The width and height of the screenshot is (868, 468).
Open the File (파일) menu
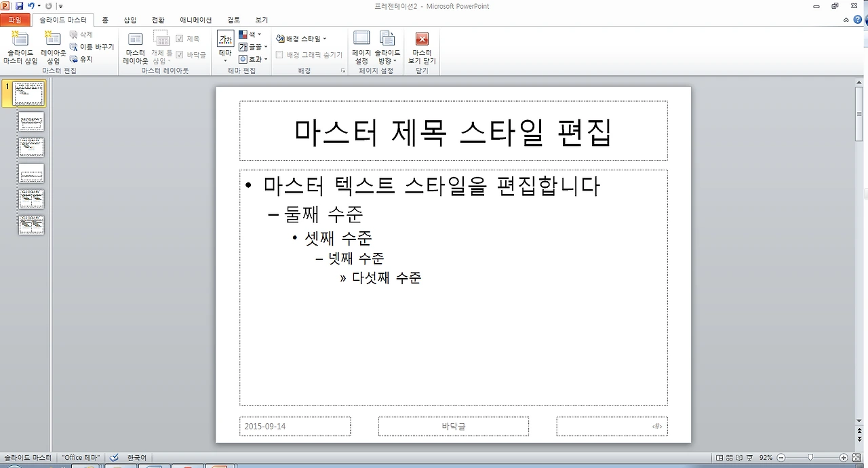click(x=15, y=20)
